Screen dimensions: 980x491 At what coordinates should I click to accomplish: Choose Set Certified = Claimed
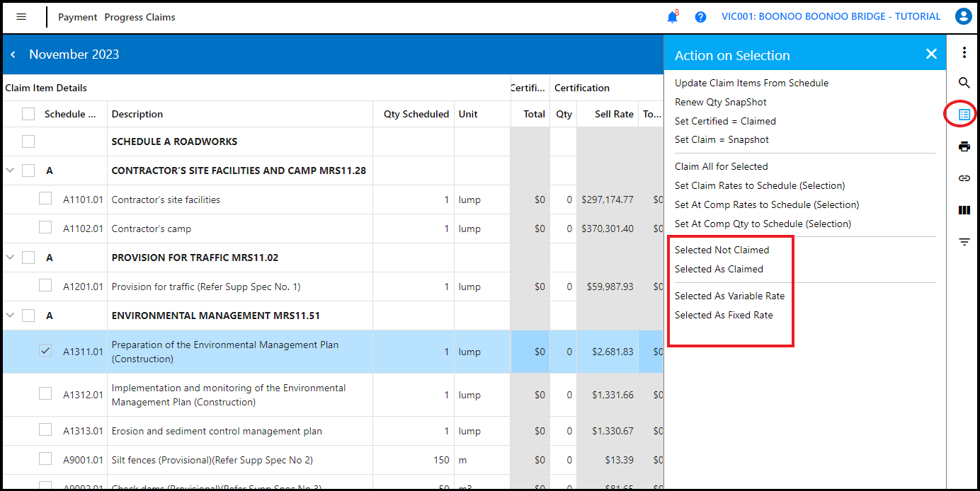pos(725,121)
